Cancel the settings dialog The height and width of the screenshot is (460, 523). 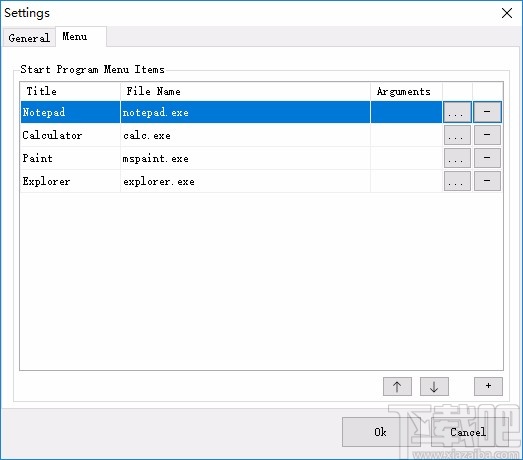pyautogui.click(x=468, y=432)
